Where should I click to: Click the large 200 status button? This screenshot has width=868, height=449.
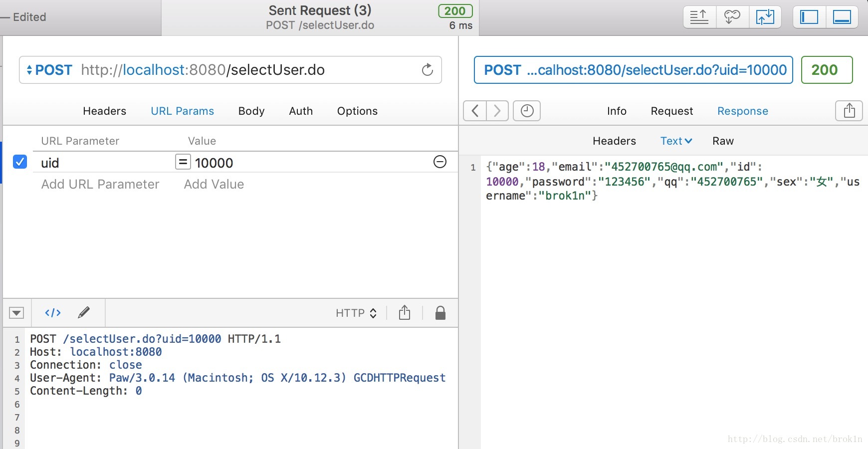(x=827, y=70)
